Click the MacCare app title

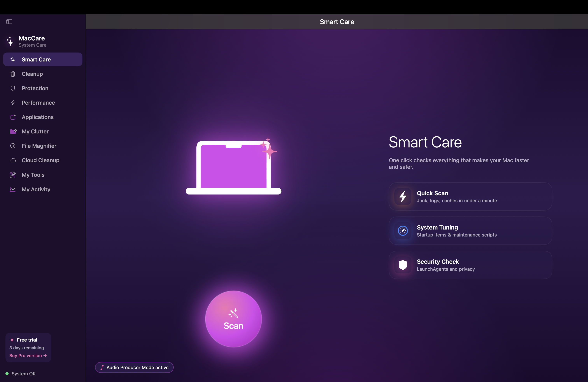pyautogui.click(x=32, y=38)
